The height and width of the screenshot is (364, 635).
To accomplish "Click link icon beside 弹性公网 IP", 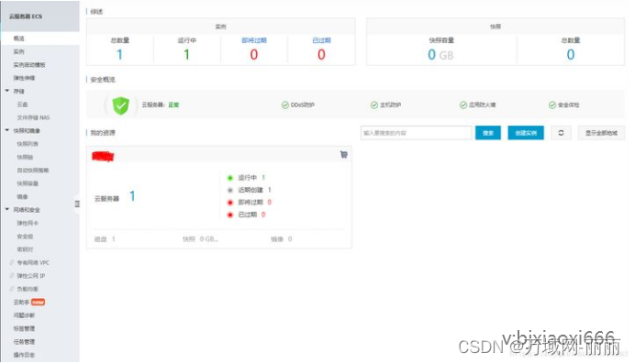I will coord(12,276).
